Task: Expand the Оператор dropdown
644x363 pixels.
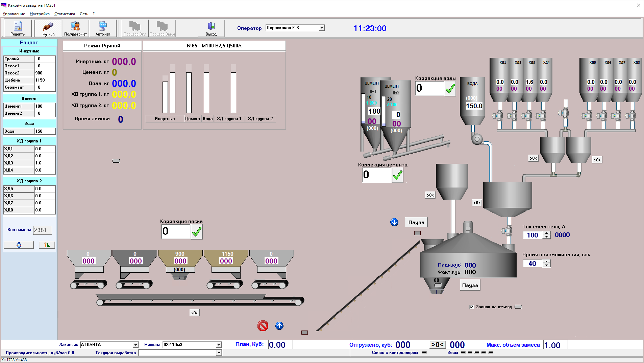Action: coord(322,28)
